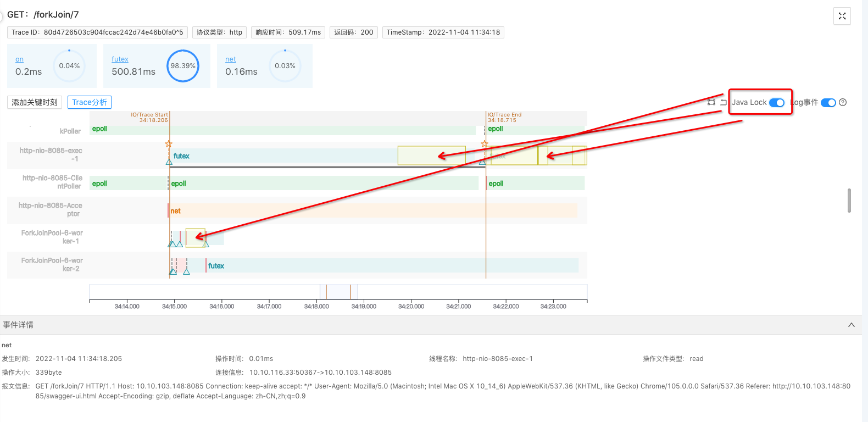The image size is (868, 422).
Task: Click the star marker at trace end
Action: point(484,144)
